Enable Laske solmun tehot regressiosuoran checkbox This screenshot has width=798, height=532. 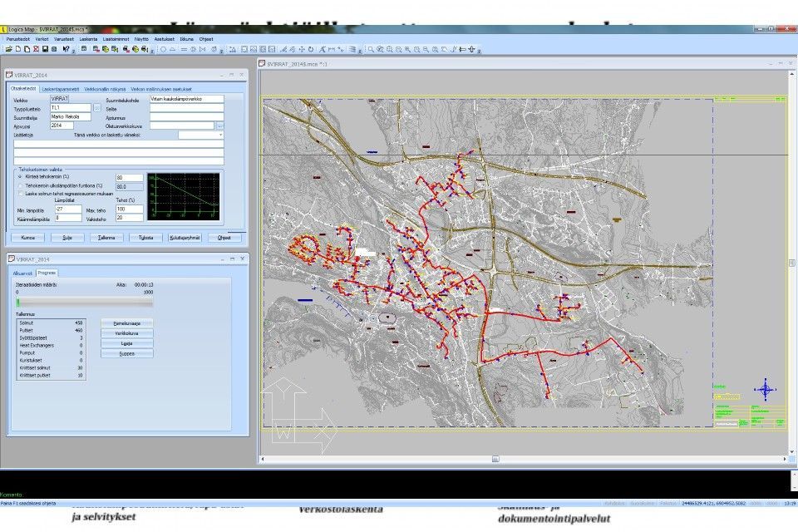coord(19,194)
